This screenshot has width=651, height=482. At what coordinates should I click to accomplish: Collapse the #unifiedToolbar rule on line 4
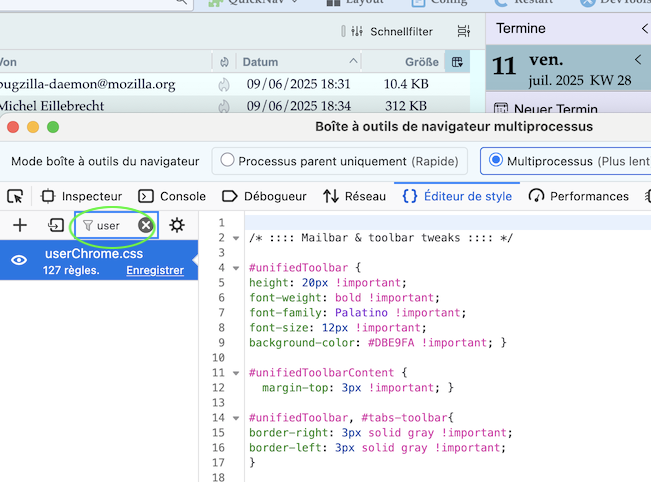pyautogui.click(x=236, y=268)
